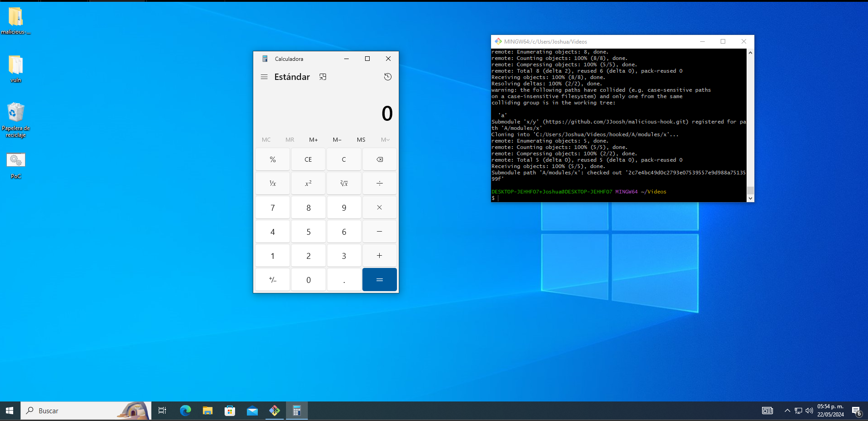Open the Calculator navigation hamburger menu
Screen dimensions: 868x421
coord(264,77)
